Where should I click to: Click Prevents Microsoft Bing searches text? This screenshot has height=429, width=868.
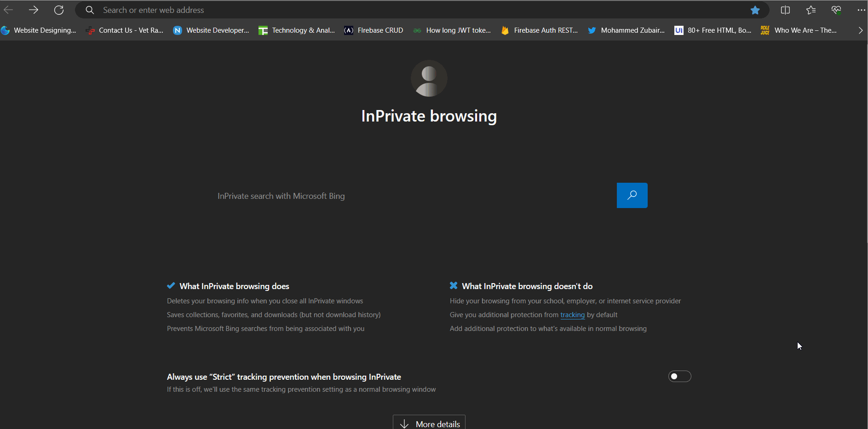pos(265,329)
